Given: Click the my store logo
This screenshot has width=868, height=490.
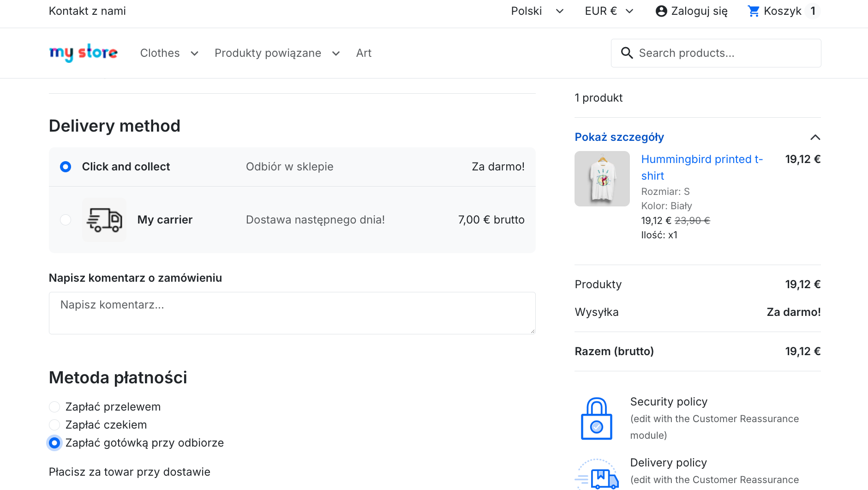Looking at the screenshot, I should (84, 53).
